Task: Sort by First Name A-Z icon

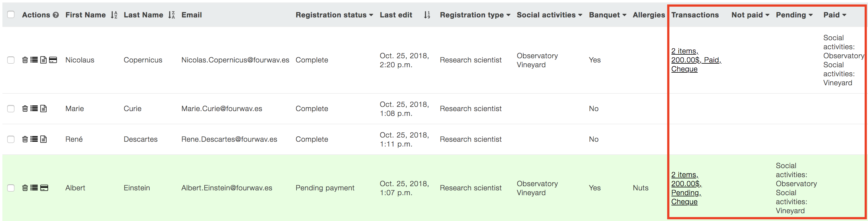Action: click(114, 15)
